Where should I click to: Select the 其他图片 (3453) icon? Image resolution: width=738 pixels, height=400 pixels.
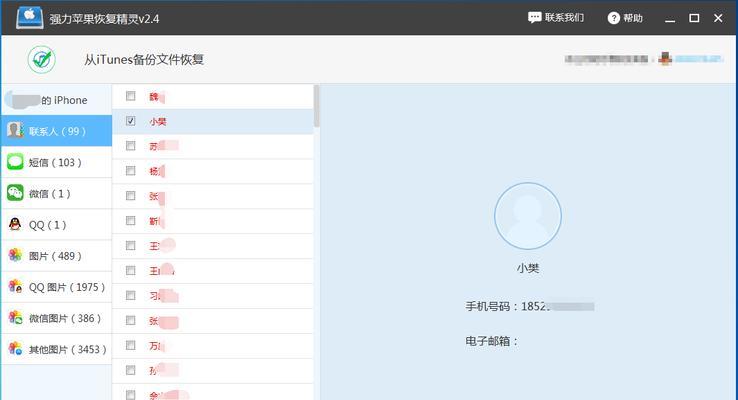[15, 349]
